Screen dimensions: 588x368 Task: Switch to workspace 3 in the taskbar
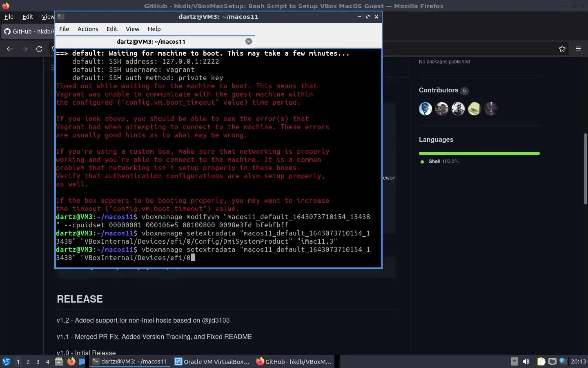[x=38, y=361]
